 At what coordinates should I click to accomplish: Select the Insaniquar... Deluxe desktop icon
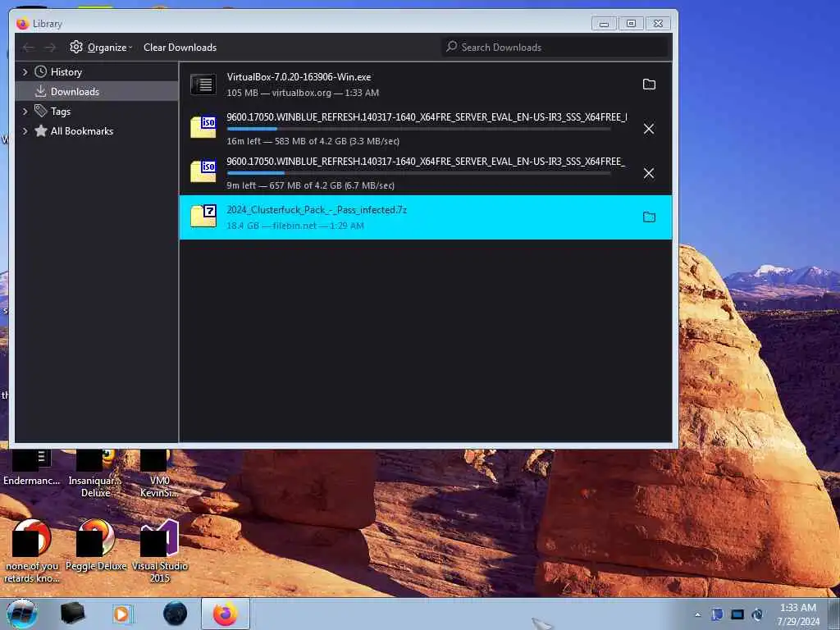point(95,474)
